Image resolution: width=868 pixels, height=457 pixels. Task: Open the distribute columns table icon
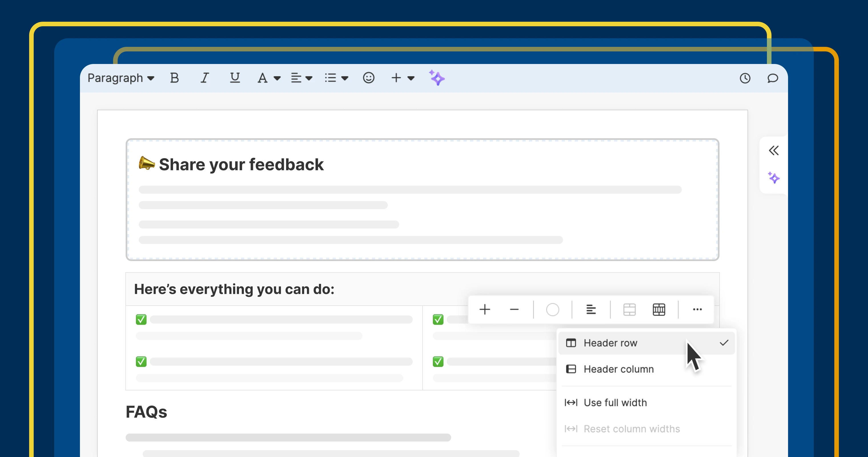pos(659,309)
